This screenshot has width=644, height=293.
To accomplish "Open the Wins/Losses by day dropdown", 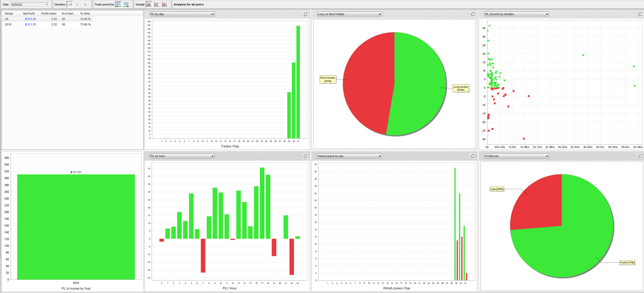I will coord(350,156).
